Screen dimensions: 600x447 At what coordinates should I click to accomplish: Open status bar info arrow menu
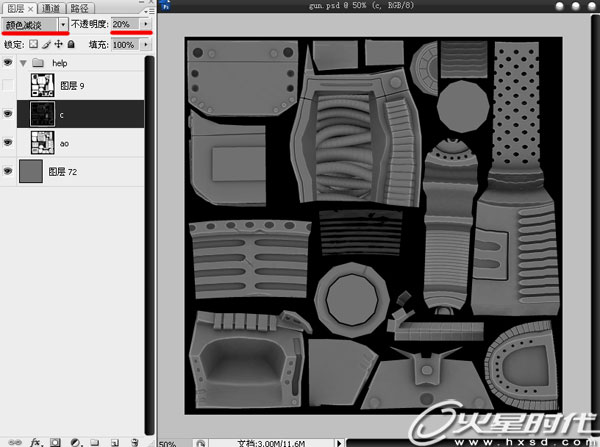click(339, 443)
